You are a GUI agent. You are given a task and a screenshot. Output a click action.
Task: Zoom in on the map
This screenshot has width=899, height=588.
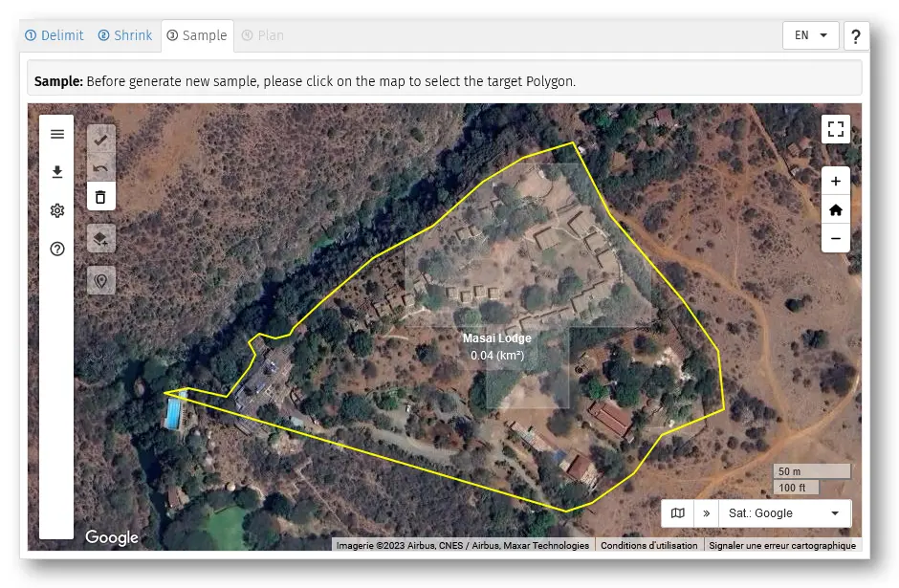[835, 181]
